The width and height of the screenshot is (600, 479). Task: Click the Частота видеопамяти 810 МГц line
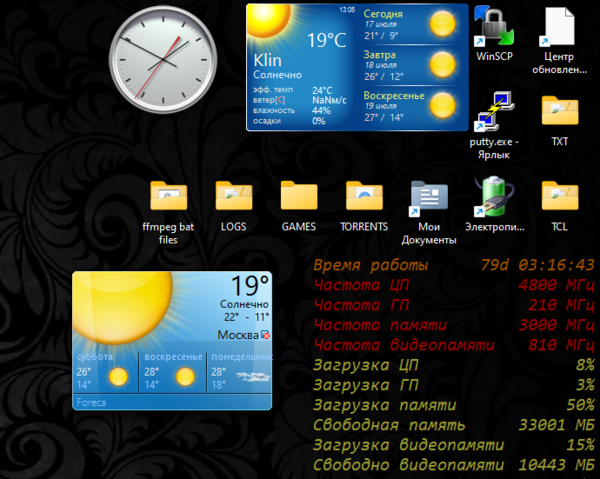(x=454, y=345)
